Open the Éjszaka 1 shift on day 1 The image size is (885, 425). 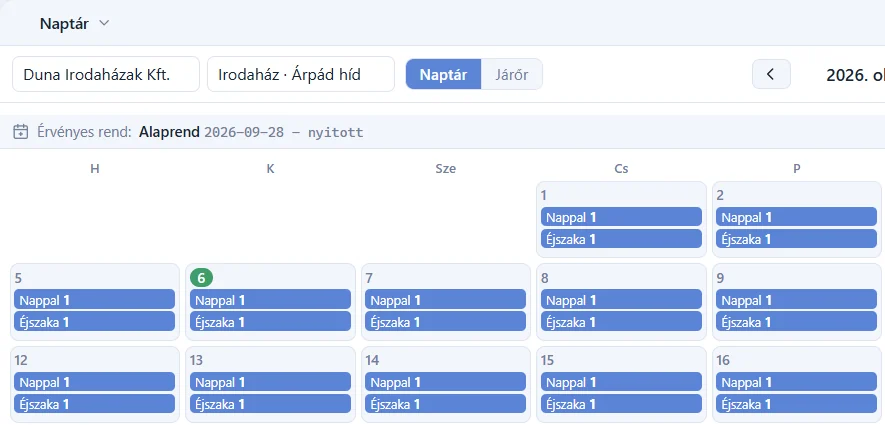pos(621,239)
